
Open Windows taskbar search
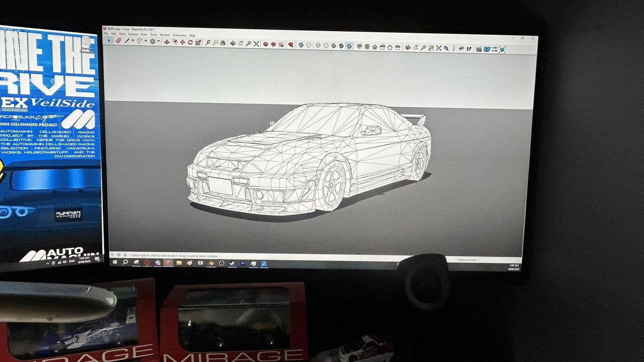tap(125, 262)
